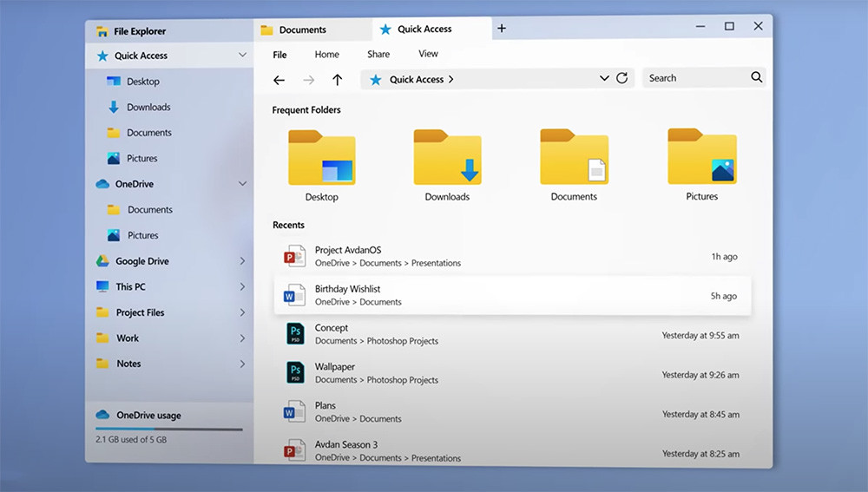Click the search magnifier icon
The height and width of the screenshot is (492, 868).
pos(756,78)
